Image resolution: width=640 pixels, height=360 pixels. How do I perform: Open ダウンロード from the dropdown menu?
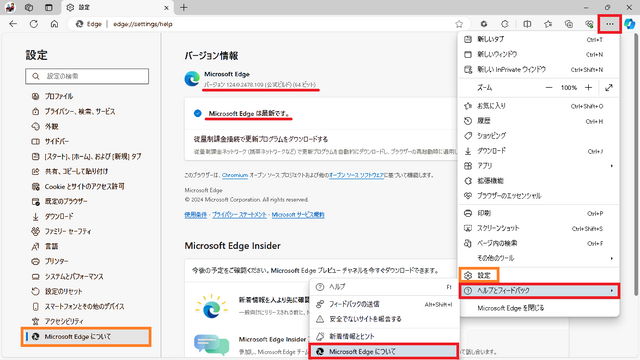click(539, 151)
